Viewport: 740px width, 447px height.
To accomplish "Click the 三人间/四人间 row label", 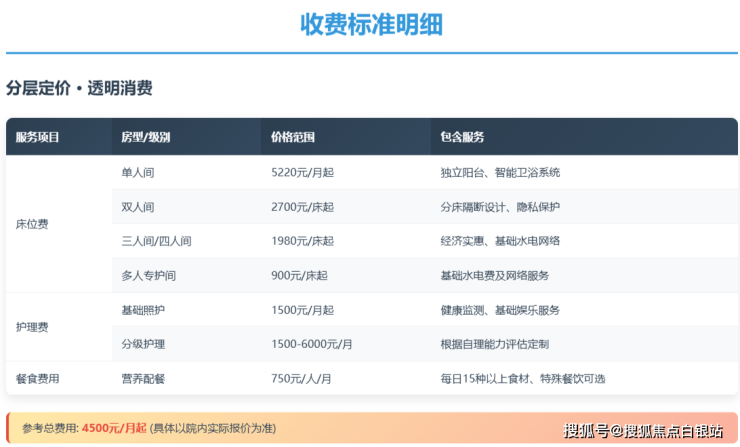I will [x=155, y=241].
